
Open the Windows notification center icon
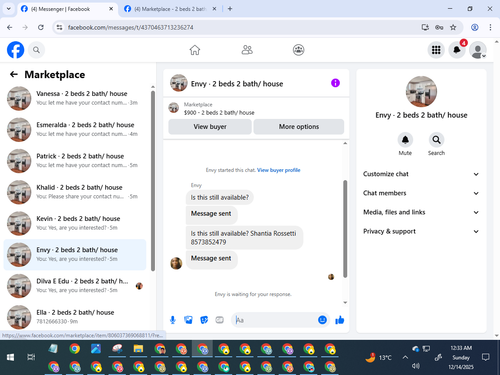486,357
